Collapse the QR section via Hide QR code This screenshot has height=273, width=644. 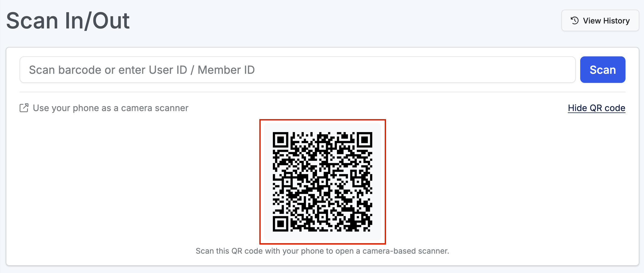coord(597,108)
